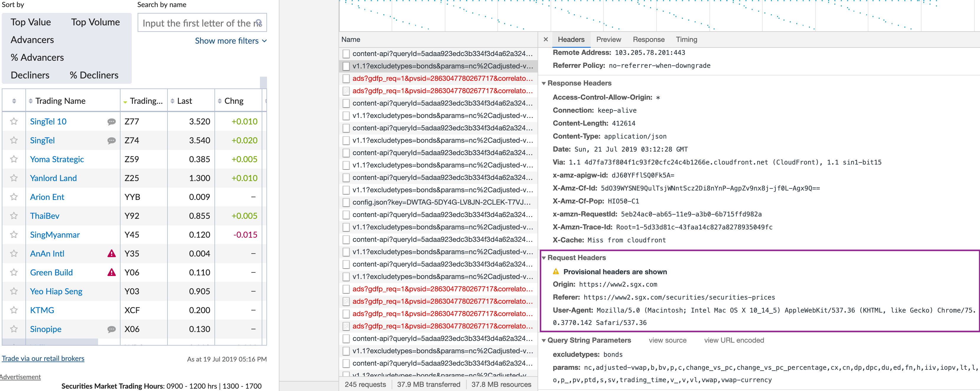980x391 pixels.
Task: Open the Timing tab
Action: [686, 40]
